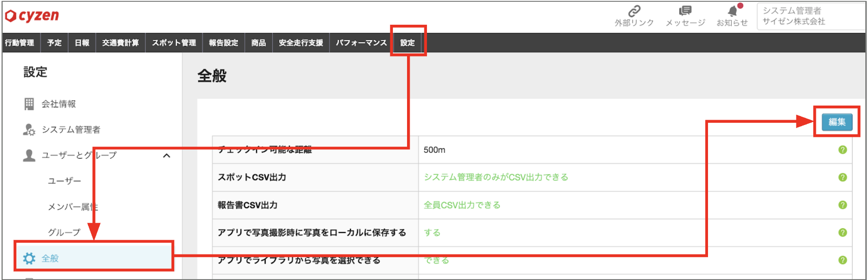This screenshot has height=280, width=868.
Task: Click the 編集 button
Action: 837,122
